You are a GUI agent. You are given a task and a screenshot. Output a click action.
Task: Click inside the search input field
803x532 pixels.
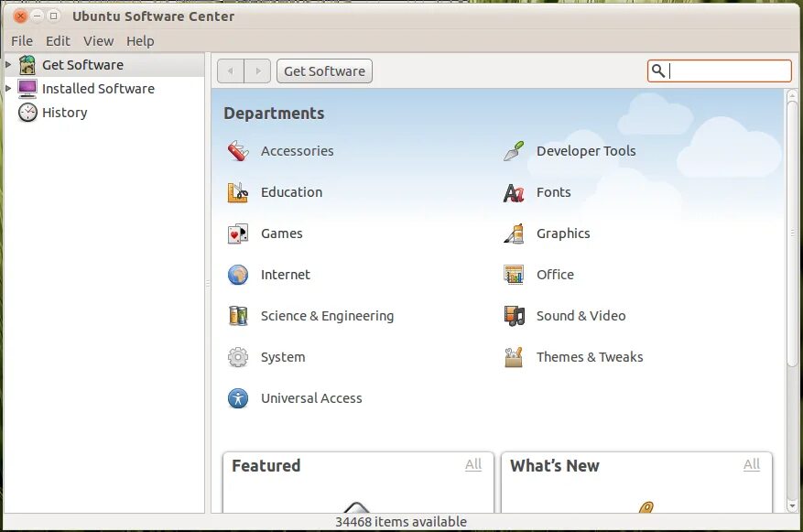click(719, 71)
